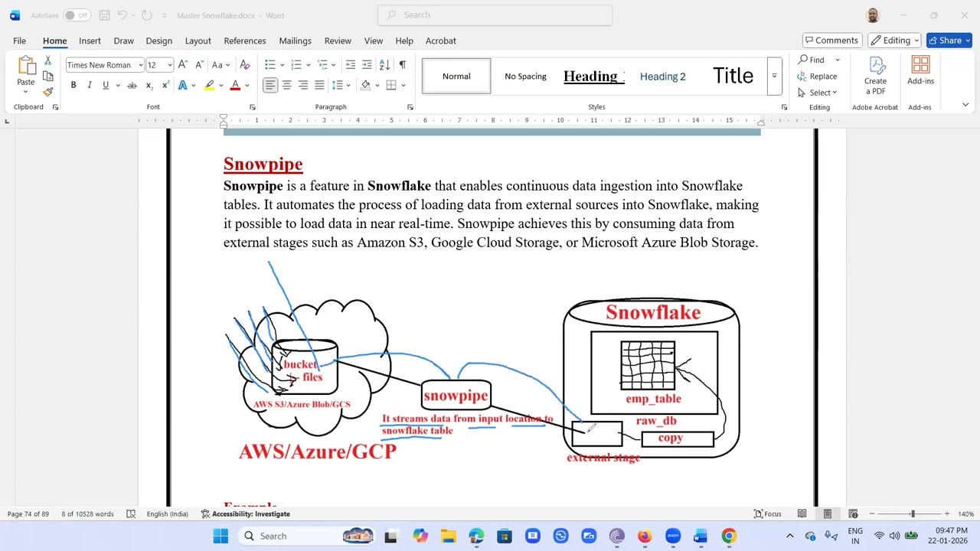Toggle subscript formatting
The image size is (980, 551).
pyautogui.click(x=149, y=85)
